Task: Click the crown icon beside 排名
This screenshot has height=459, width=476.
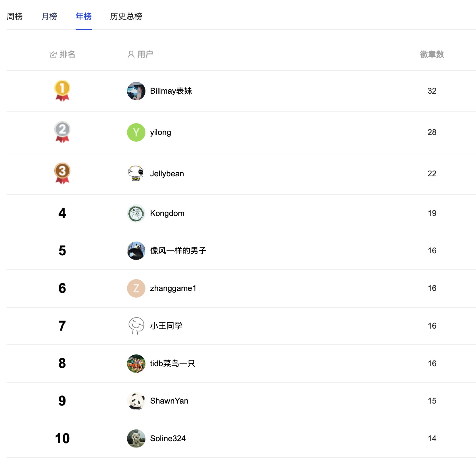Action: pyautogui.click(x=53, y=54)
